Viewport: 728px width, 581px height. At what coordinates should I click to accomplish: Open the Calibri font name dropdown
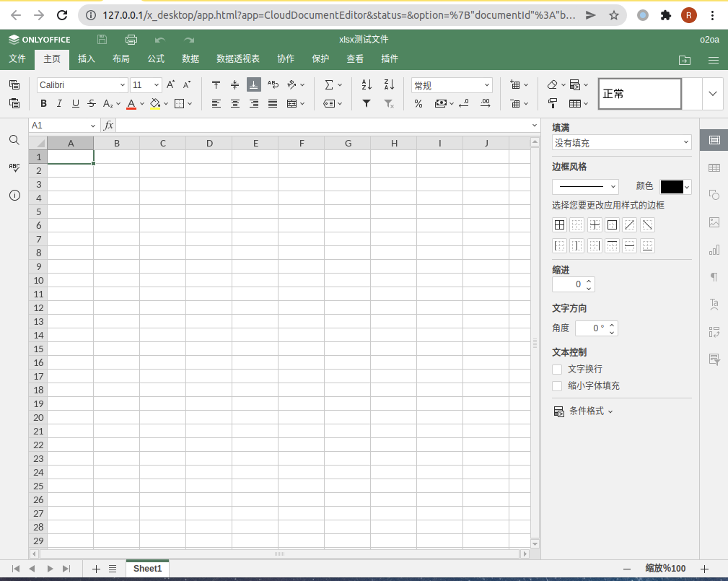pos(82,85)
